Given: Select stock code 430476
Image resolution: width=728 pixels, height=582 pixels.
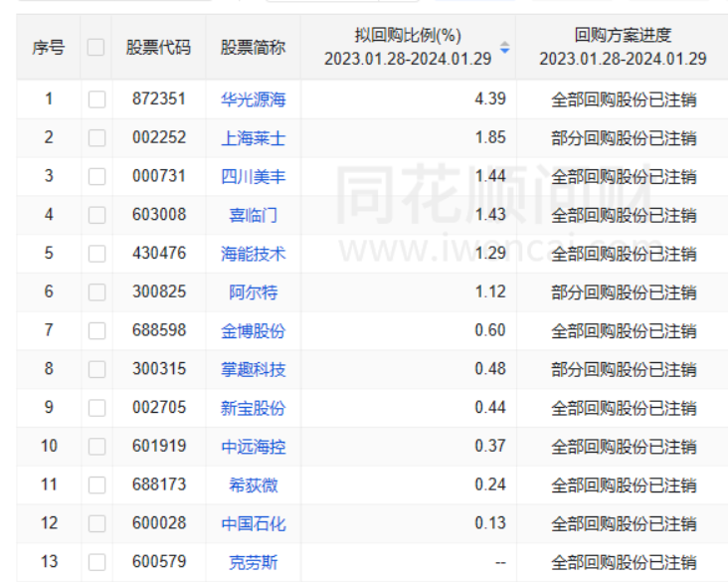Looking at the screenshot, I should point(159,253).
